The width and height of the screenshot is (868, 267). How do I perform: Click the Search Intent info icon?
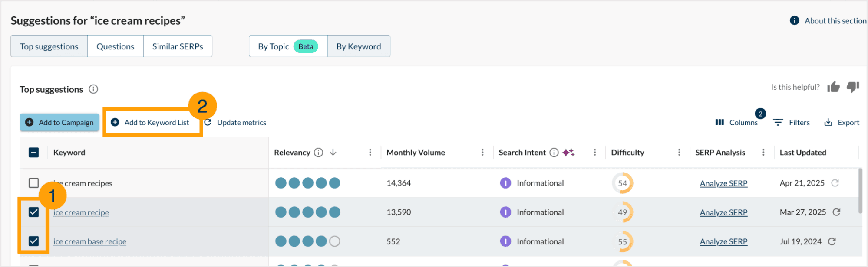[x=554, y=153]
